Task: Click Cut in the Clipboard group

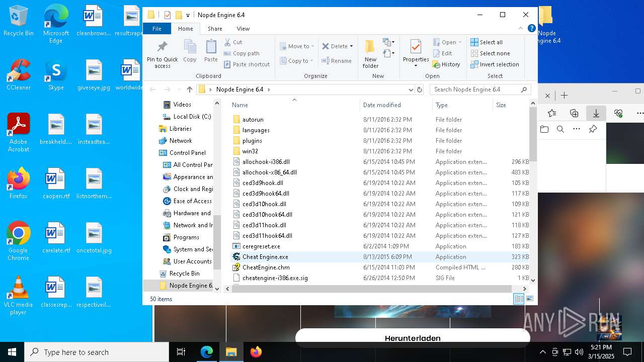Action: [233, 42]
